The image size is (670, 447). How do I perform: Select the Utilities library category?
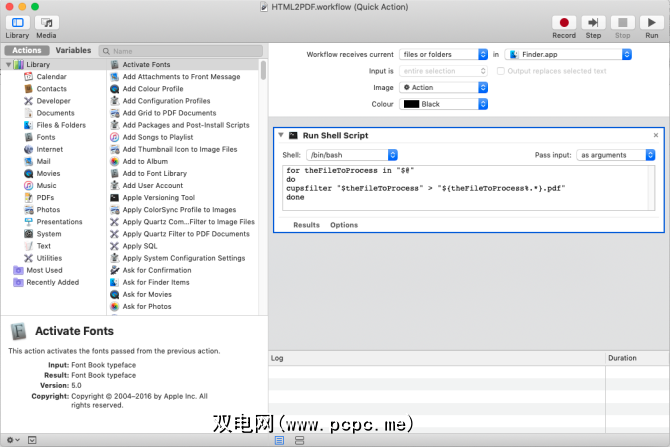click(x=49, y=258)
